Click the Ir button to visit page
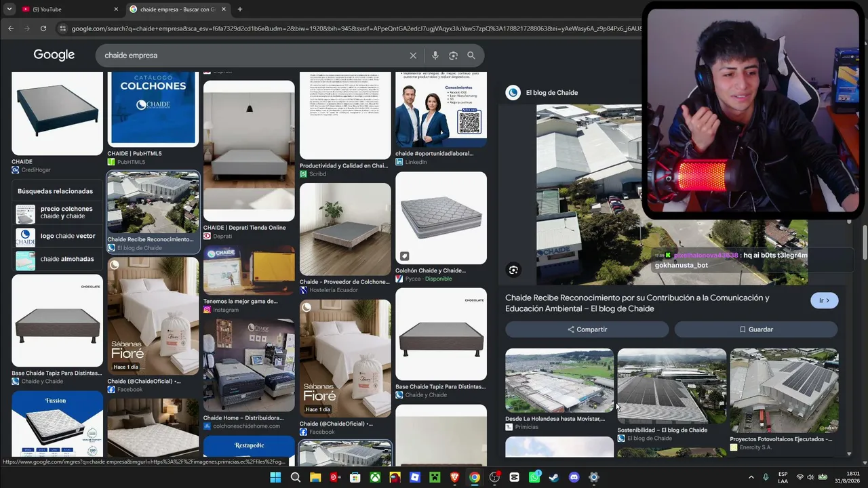This screenshot has height=488, width=868. [x=825, y=300]
